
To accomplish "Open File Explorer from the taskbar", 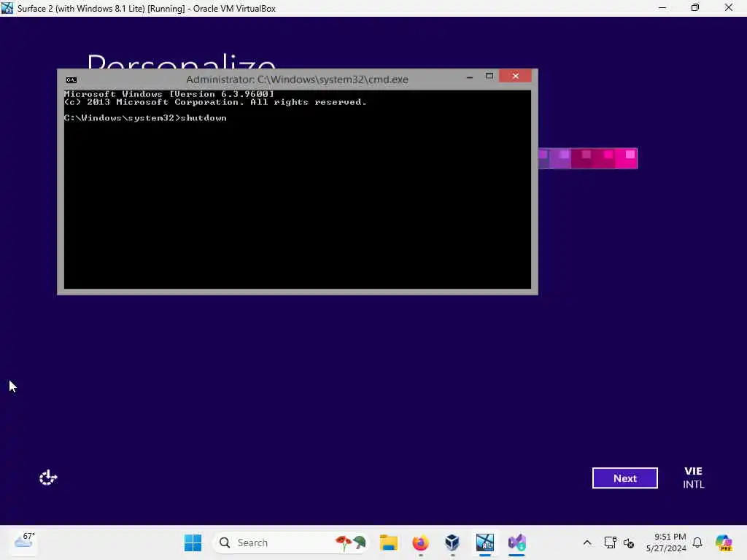I will click(389, 542).
